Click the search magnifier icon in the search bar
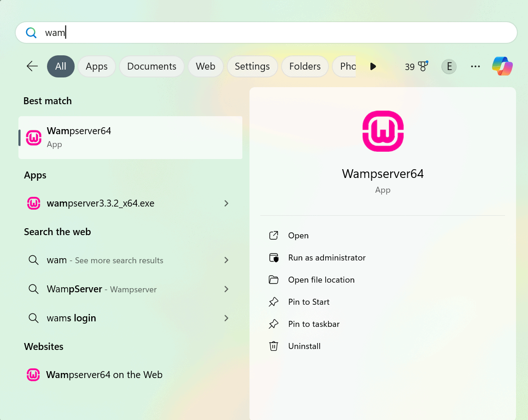This screenshot has height=420, width=528. [31, 32]
